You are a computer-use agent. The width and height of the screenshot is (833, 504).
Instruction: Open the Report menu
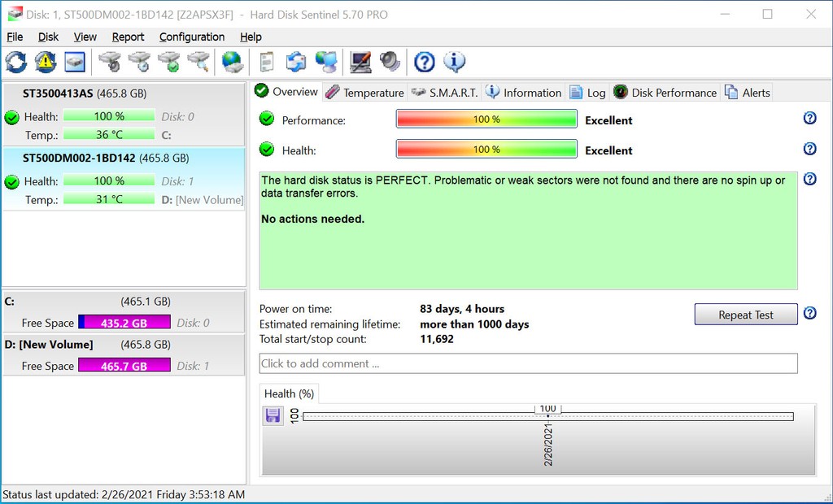(x=128, y=37)
